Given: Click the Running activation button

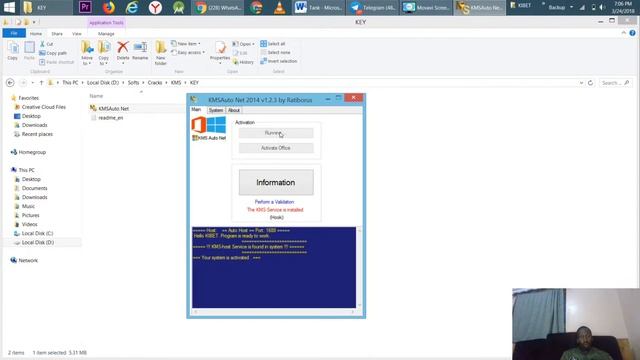Looking at the screenshot, I should 276,133.
